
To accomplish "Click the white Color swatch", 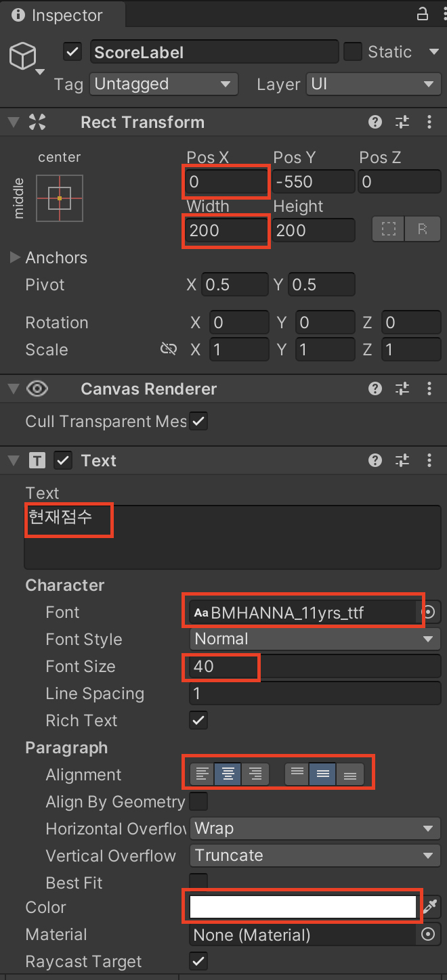I will (x=303, y=908).
